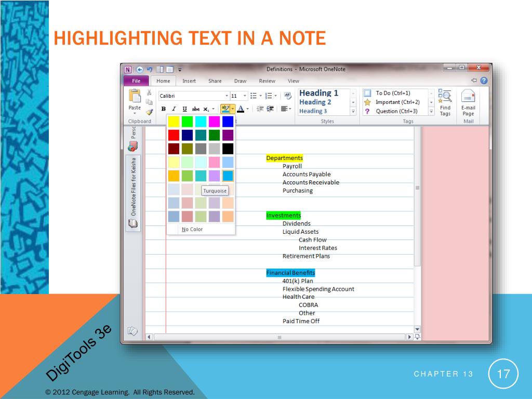Expand the paragraph alignment dropdown
Screen dimensions: 532x399
click(x=290, y=109)
